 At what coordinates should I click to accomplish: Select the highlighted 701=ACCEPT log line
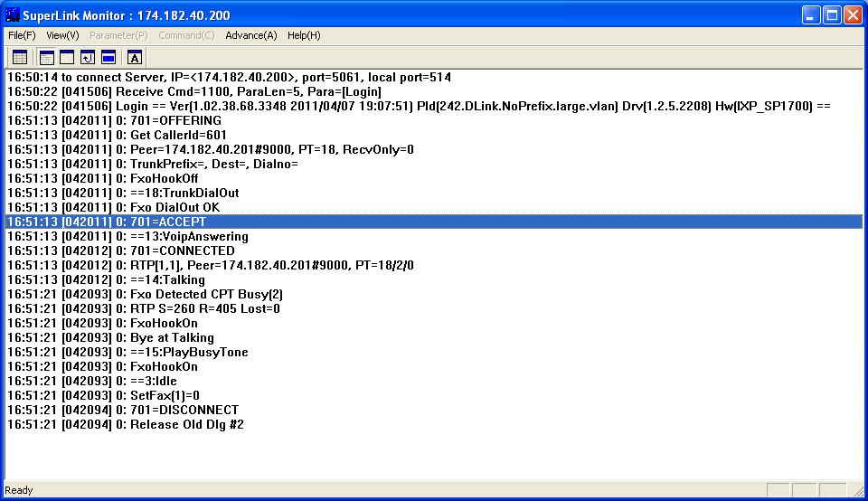pos(434,222)
